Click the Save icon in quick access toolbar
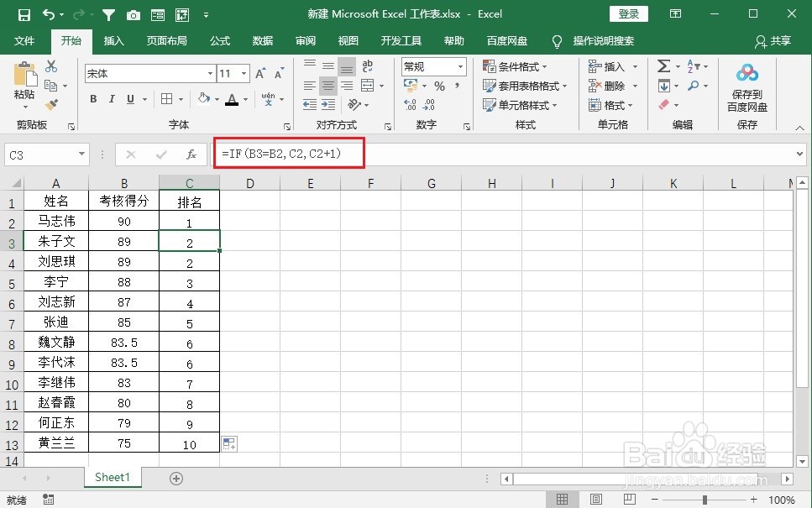The width and height of the screenshot is (812, 508). tap(24, 15)
